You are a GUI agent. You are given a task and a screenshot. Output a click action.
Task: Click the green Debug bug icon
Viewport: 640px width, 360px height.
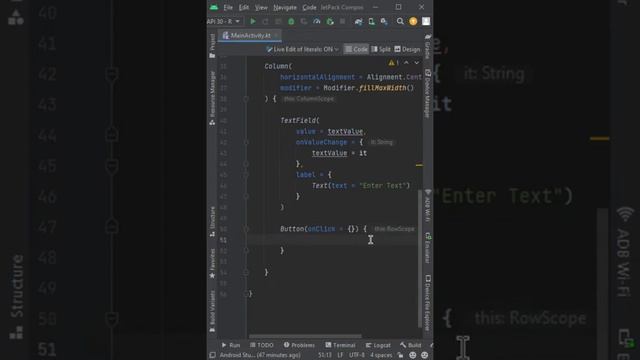coord(291,21)
